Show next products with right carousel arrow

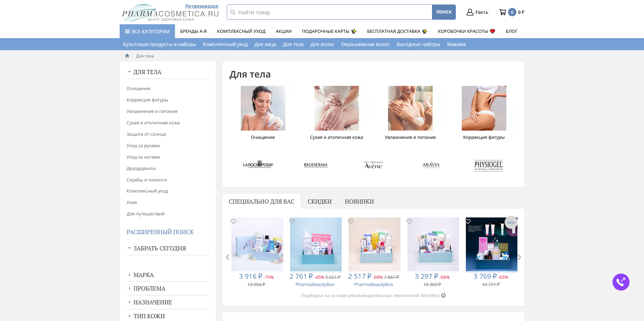pyautogui.click(x=519, y=257)
